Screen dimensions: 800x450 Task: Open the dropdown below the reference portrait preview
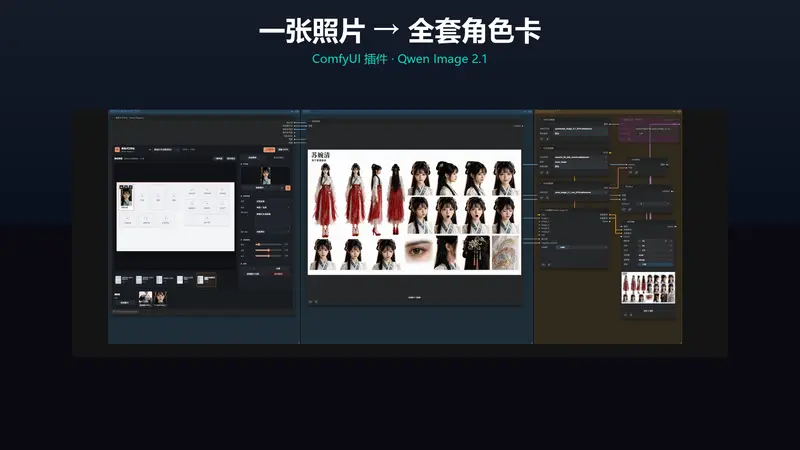click(x=262, y=188)
